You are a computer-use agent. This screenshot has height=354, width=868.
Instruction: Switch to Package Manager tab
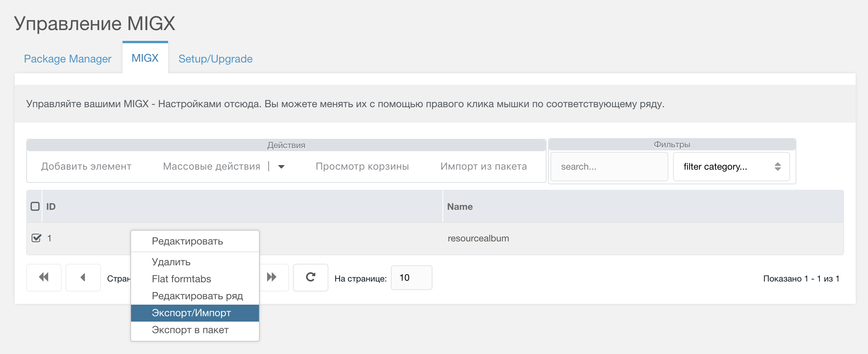(x=68, y=59)
